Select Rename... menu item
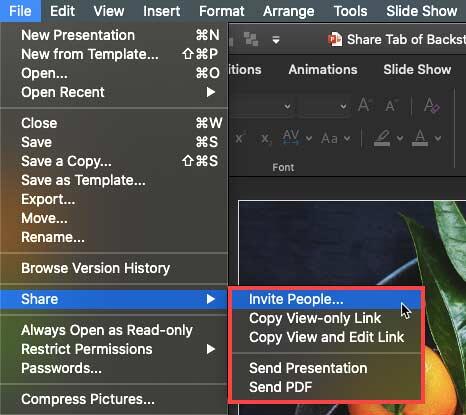Screen dimensions: 466x415 click(x=114, y=237)
